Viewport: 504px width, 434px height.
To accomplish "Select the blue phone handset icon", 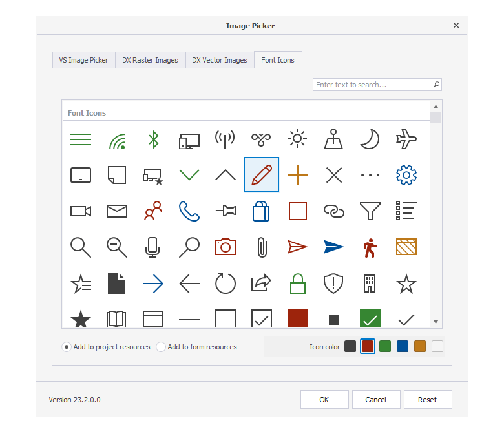I will [x=189, y=211].
